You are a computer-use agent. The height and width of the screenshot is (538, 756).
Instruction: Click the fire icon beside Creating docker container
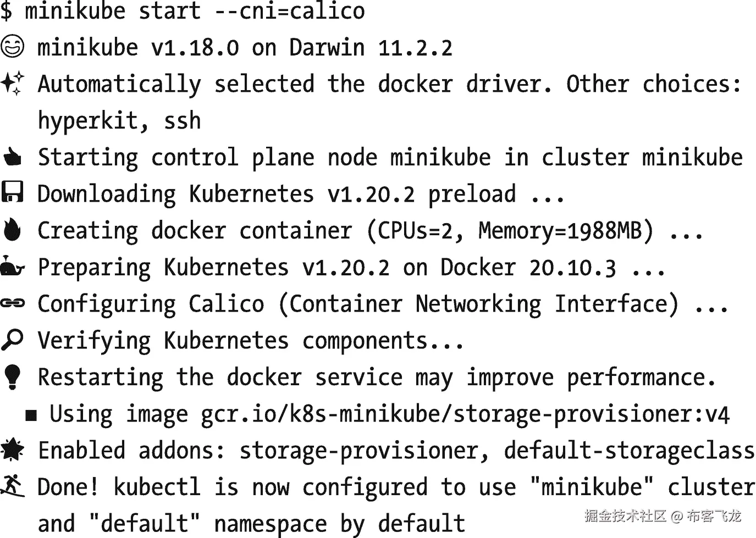pos(12,230)
